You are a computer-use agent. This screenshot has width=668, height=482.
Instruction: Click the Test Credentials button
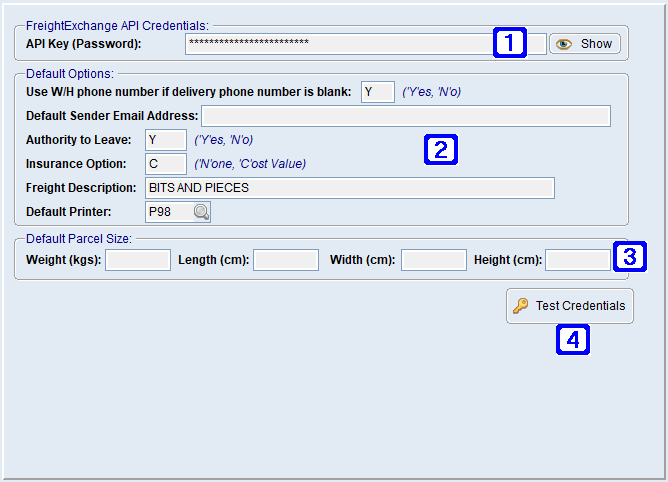pyautogui.click(x=570, y=306)
